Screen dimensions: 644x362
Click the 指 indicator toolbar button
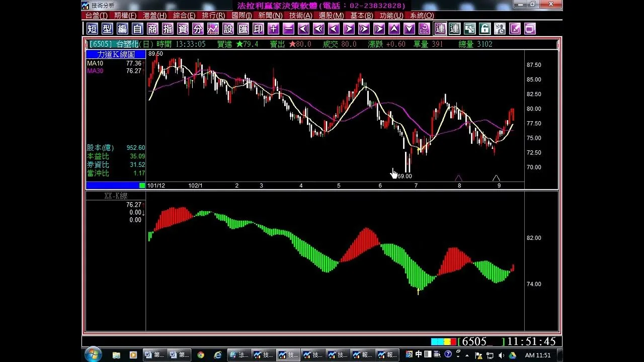(168, 29)
